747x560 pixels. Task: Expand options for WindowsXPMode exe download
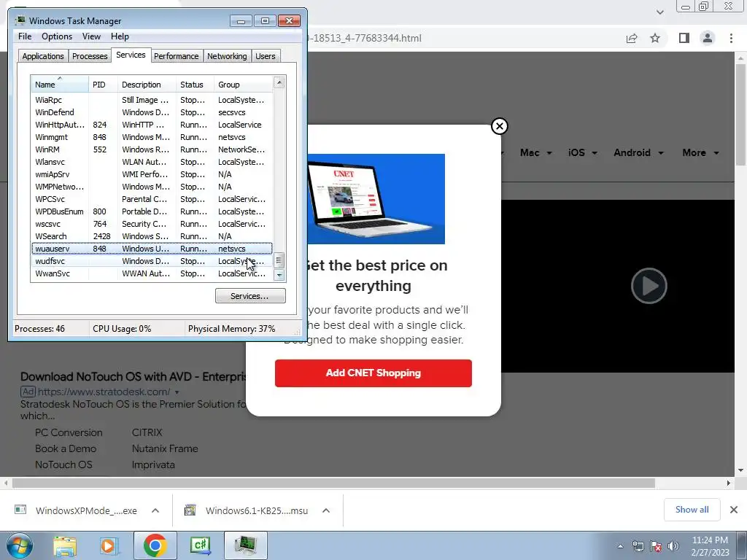pos(155,510)
